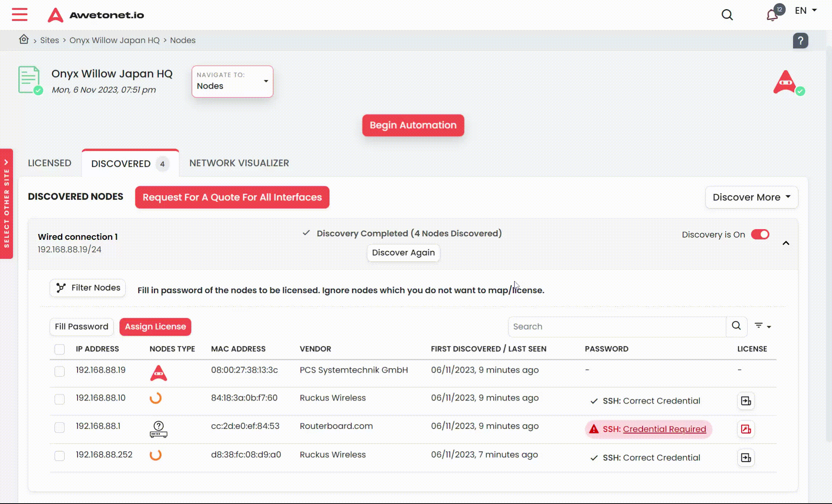Select checkbox for 192.168.88.252
Image resolution: width=832 pixels, height=504 pixels.
click(60, 456)
